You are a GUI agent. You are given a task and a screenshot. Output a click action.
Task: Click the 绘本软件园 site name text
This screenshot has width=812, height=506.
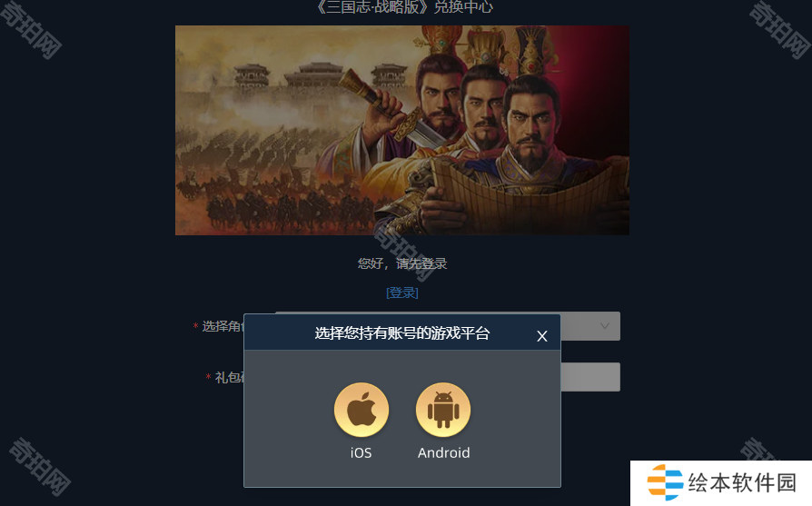pos(741,482)
